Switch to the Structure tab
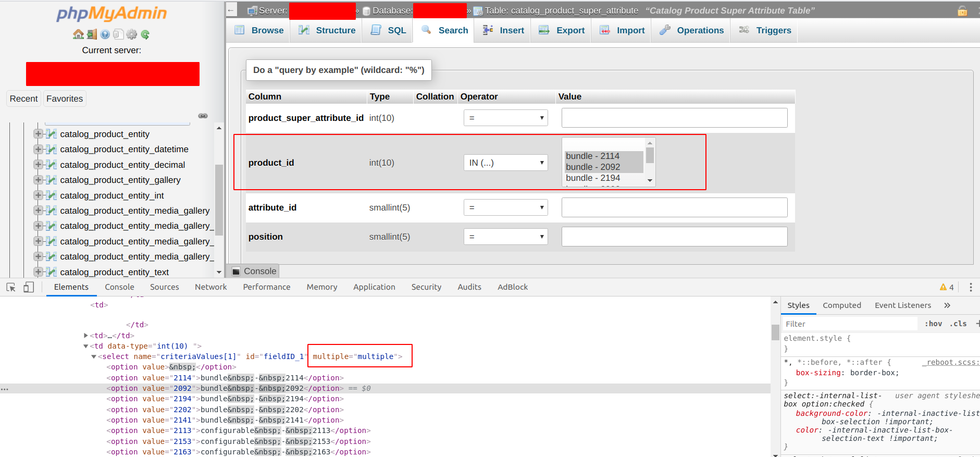This screenshot has width=980, height=457. click(x=327, y=30)
